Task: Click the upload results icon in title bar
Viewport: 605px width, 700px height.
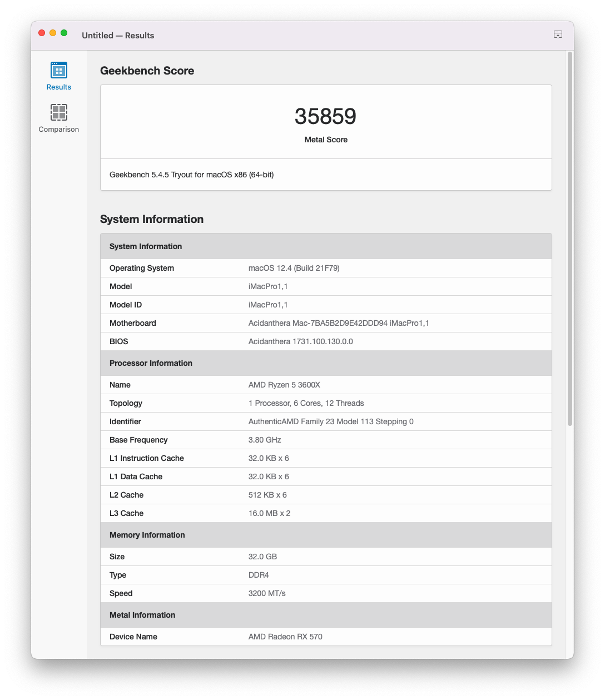Action: pos(558,34)
